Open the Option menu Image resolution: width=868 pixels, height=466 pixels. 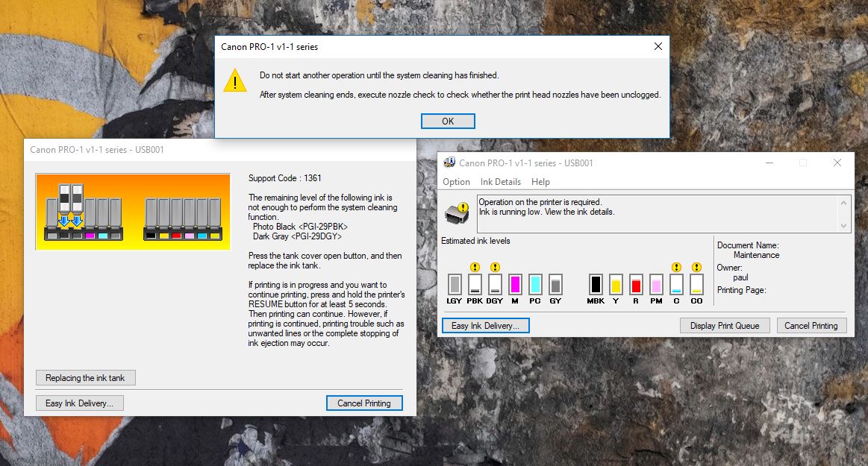456,182
